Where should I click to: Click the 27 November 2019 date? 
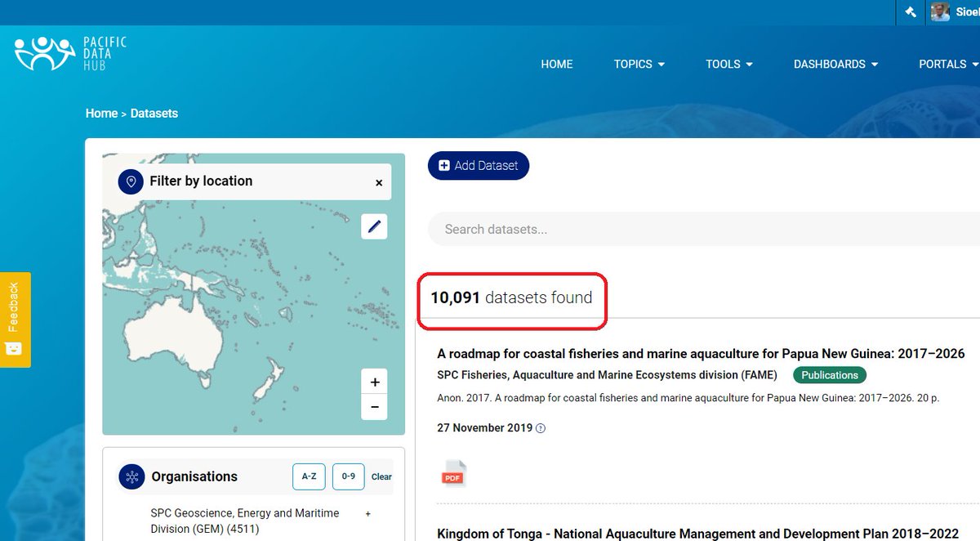tap(484, 428)
